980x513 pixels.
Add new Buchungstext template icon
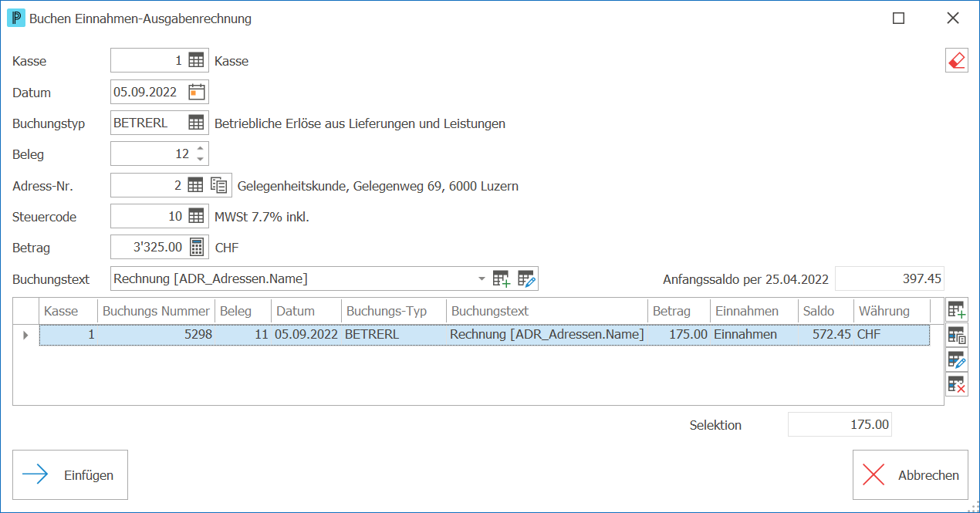point(502,278)
